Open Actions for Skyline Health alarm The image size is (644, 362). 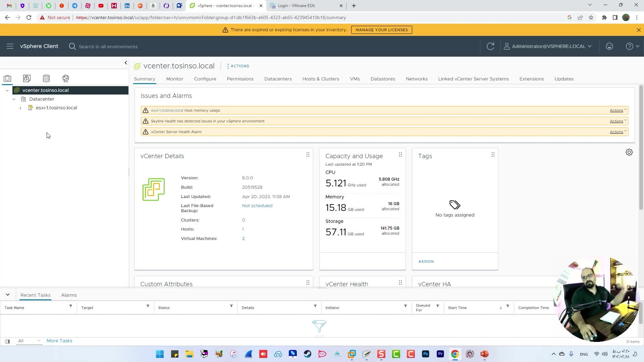[x=618, y=121]
